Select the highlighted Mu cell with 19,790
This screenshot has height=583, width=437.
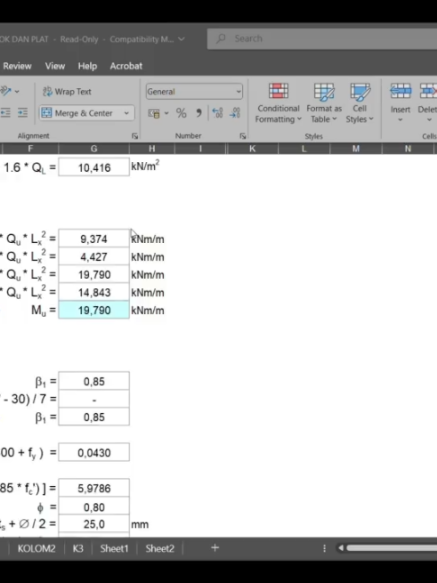pyautogui.click(x=94, y=310)
